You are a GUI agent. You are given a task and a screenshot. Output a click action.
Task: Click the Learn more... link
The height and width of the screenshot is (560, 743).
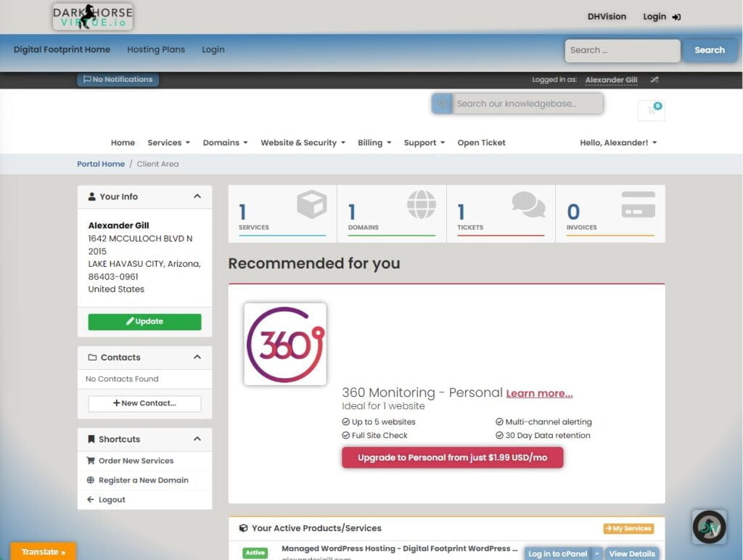click(x=539, y=393)
